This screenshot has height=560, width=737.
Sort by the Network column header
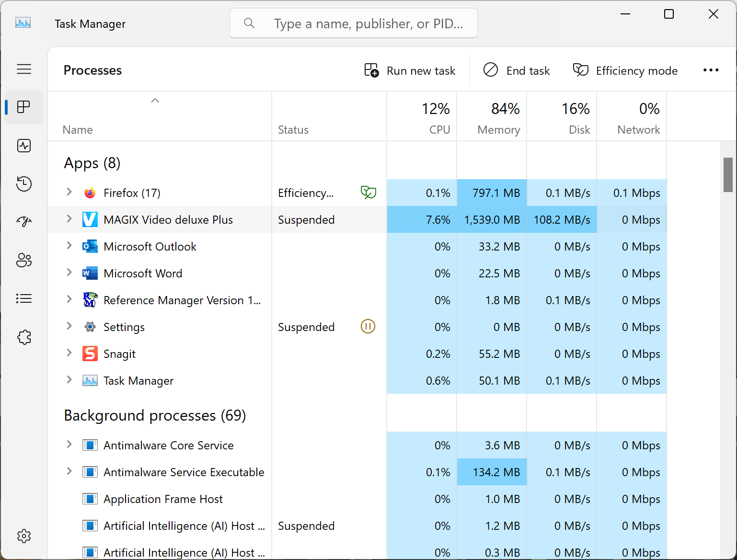click(x=632, y=116)
